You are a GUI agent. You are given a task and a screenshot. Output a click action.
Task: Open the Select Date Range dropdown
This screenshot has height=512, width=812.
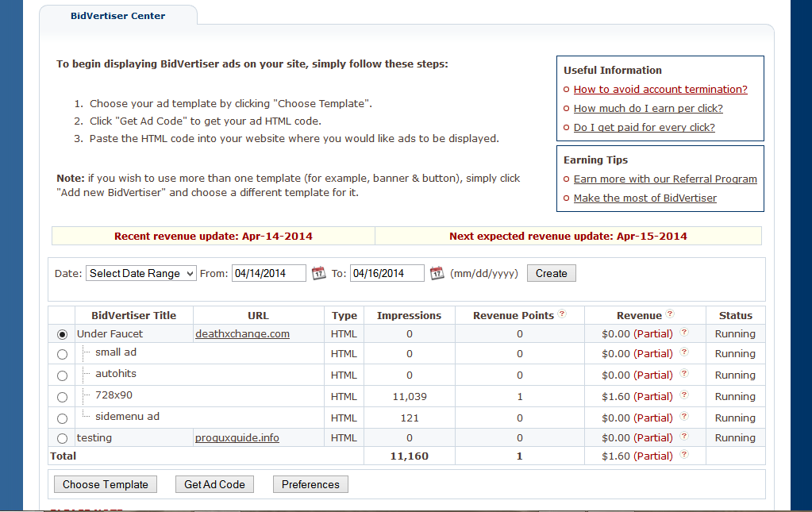(x=140, y=273)
